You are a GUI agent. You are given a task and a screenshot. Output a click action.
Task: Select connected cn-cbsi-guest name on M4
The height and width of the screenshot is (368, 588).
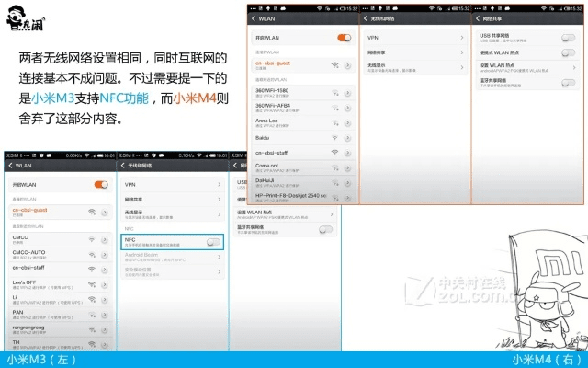(x=273, y=63)
